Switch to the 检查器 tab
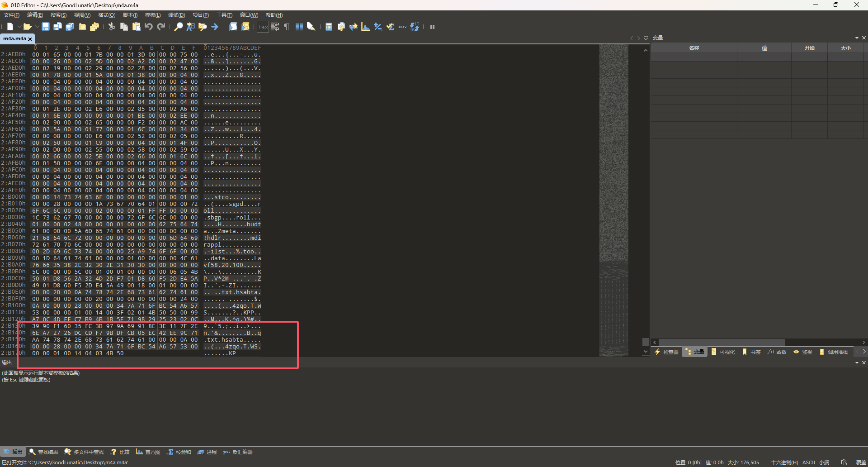 pyautogui.click(x=667, y=352)
